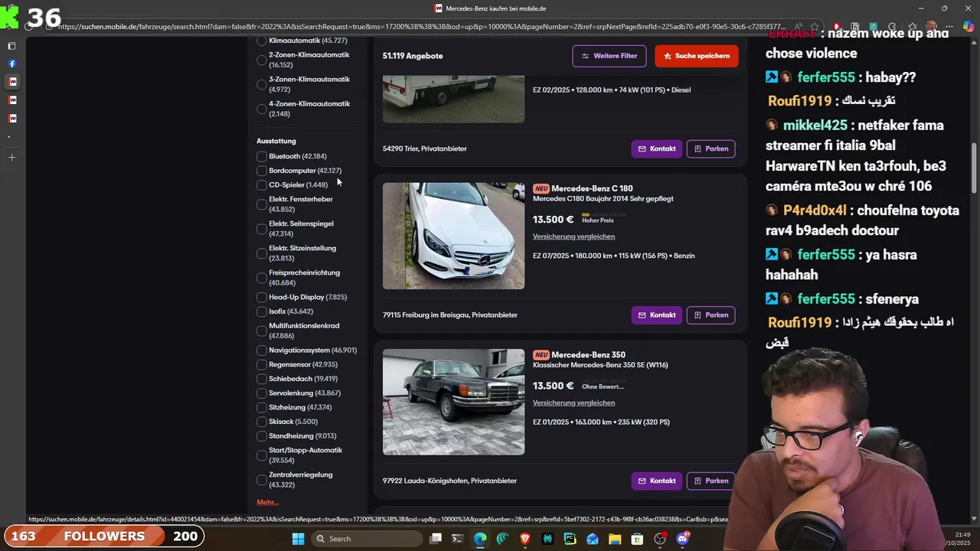The image size is (980, 551).
Task: Open PyCharm from the taskbar
Action: (570, 539)
